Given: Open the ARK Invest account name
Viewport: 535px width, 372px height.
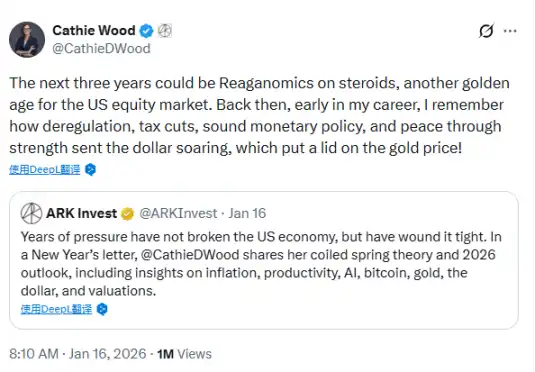Looking at the screenshot, I should pyautogui.click(x=82, y=213).
